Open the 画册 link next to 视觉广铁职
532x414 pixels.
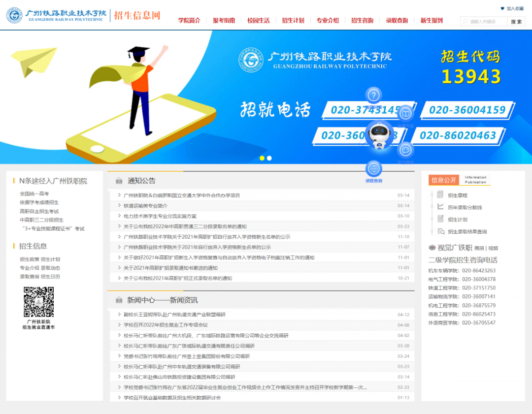pos(479,248)
